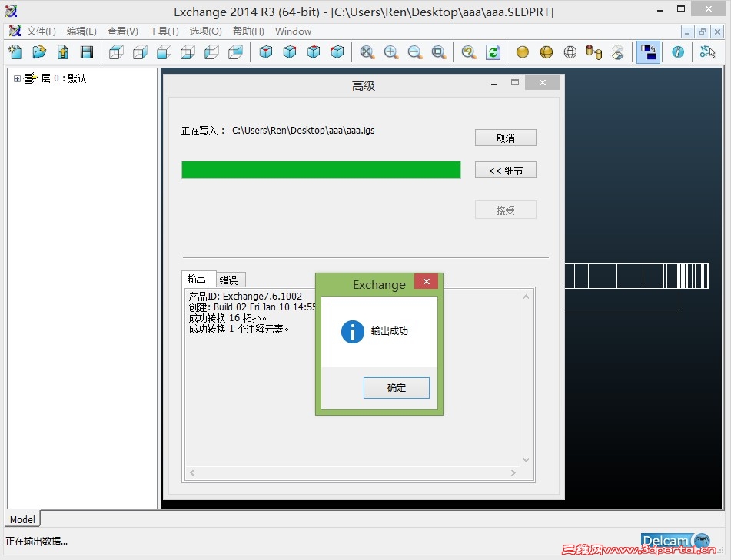Select the Model tab at bottom
Image resolution: width=731 pixels, height=560 pixels.
pyautogui.click(x=22, y=519)
